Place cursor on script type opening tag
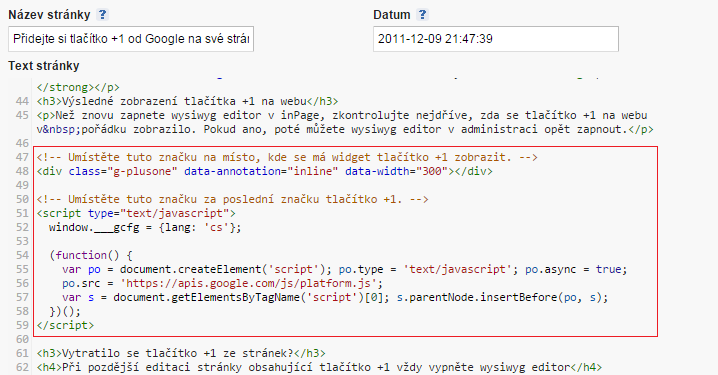 point(136,213)
